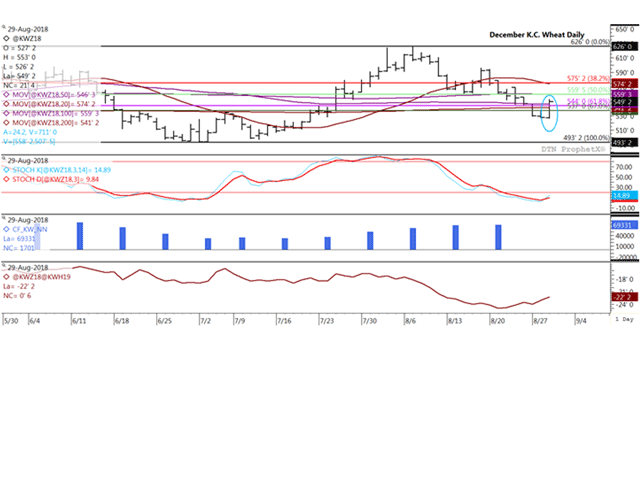
Task: Click the 544' 0 (61.8%) retracement label
Action: point(588,100)
